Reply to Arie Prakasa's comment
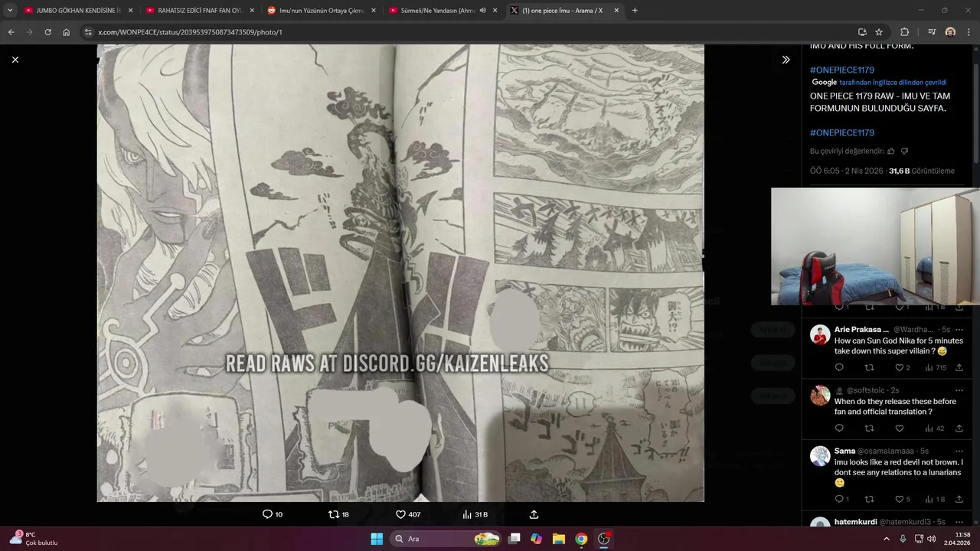 (x=839, y=367)
